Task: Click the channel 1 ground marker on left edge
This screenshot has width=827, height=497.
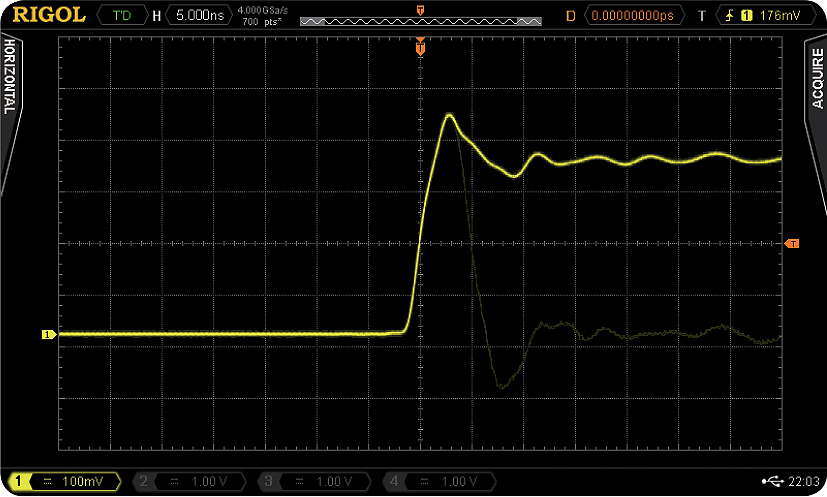Action: 46,335
